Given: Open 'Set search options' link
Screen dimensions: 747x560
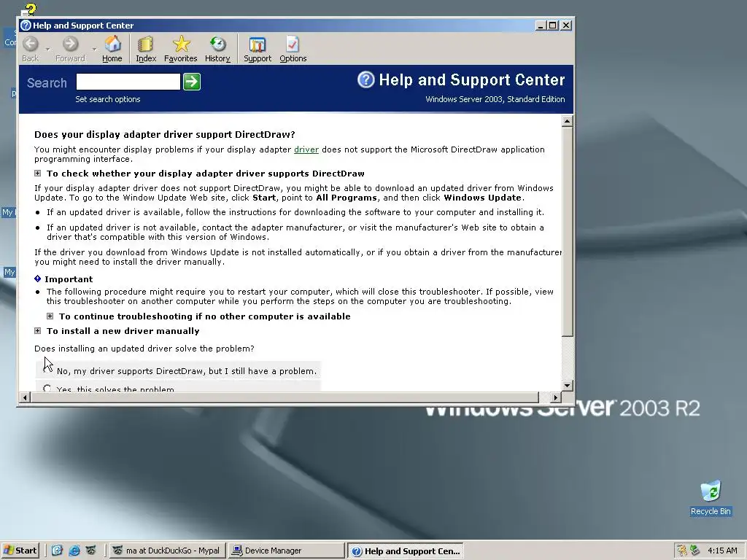Looking at the screenshot, I should tap(108, 99).
